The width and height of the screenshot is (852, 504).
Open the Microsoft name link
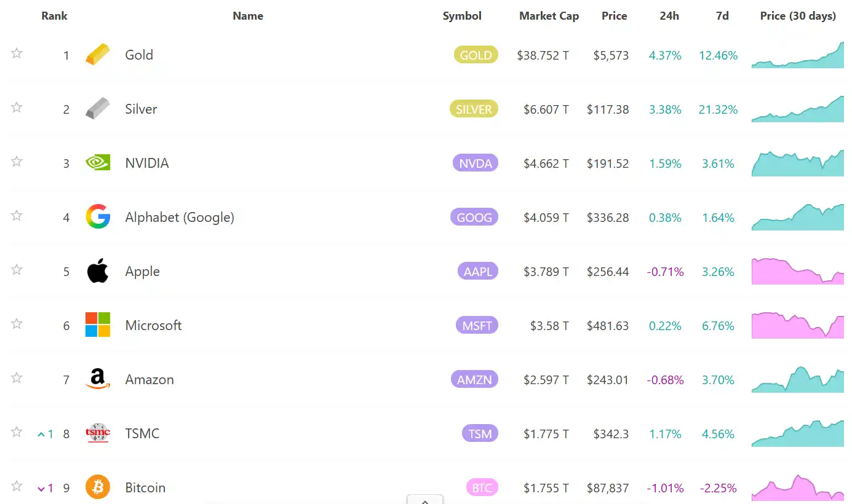click(x=153, y=325)
